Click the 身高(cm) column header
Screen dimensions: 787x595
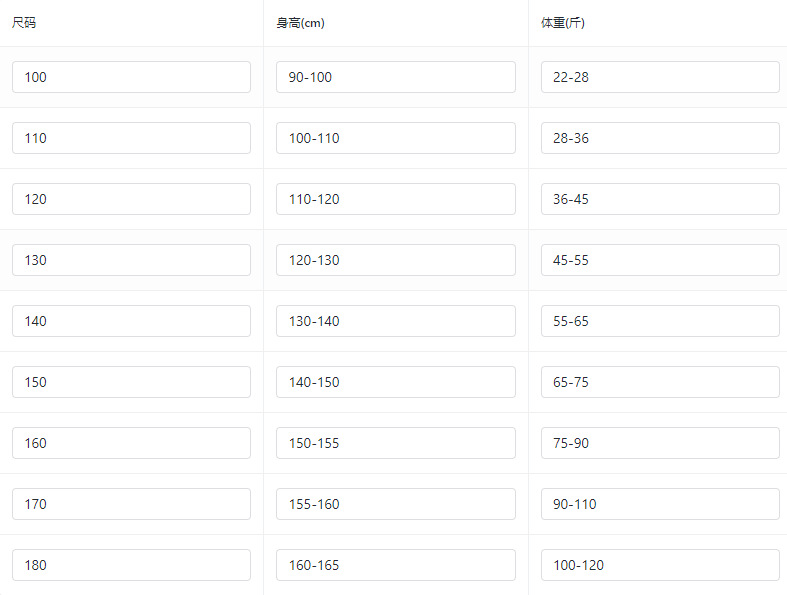coord(300,23)
